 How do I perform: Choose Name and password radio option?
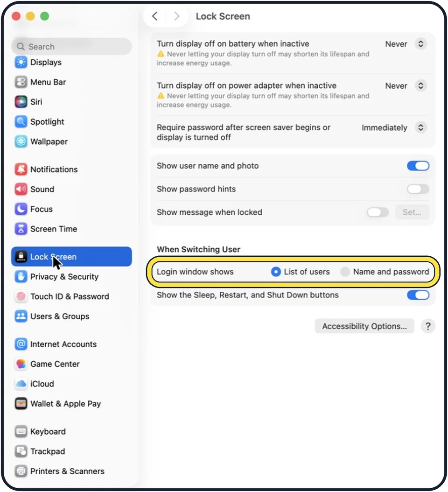[x=345, y=272]
